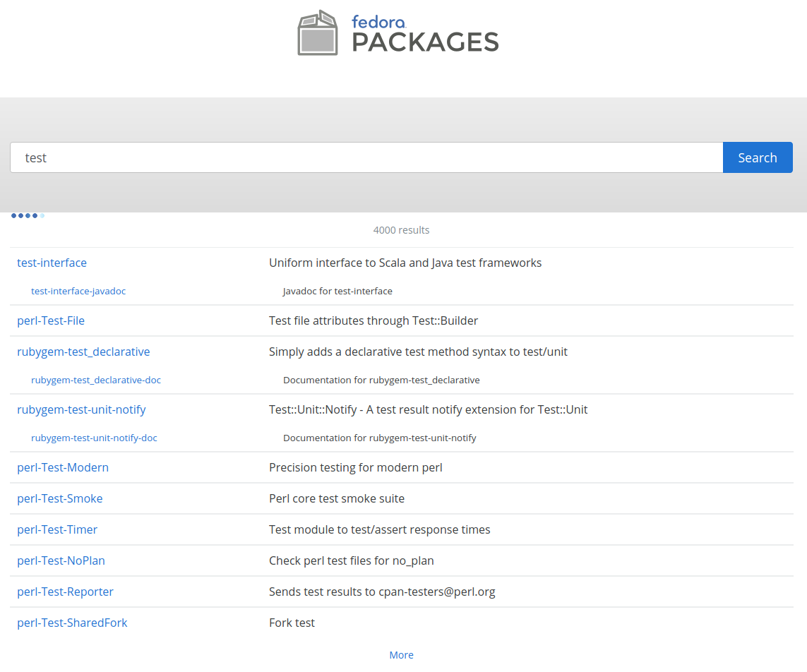
Task: Click 'Sends test results to cpan-testers@perl.org'
Action: coord(383,592)
